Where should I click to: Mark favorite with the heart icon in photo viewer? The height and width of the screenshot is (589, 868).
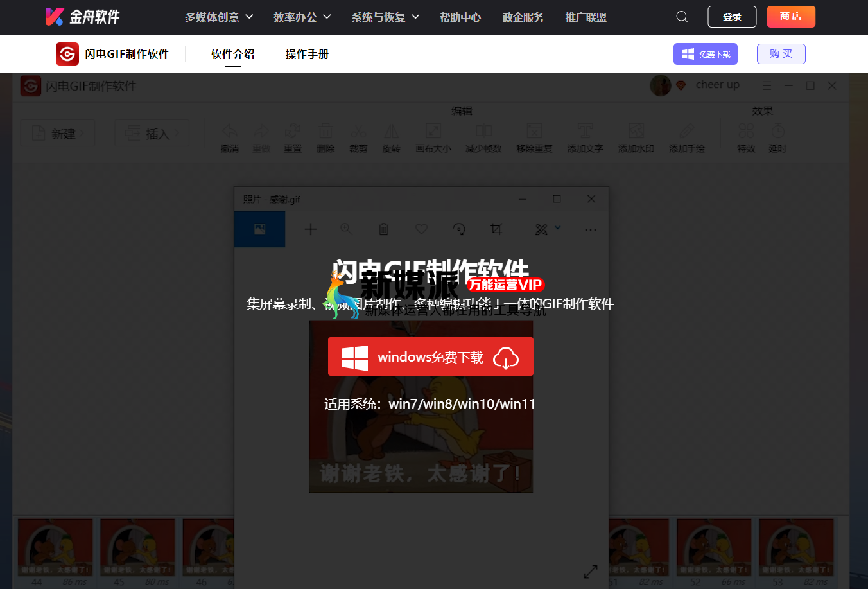(x=421, y=229)
